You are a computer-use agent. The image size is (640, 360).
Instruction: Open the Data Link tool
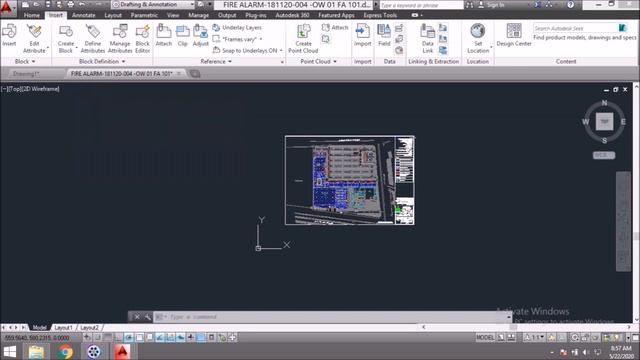pyautogui.click(x=427, y=38)
